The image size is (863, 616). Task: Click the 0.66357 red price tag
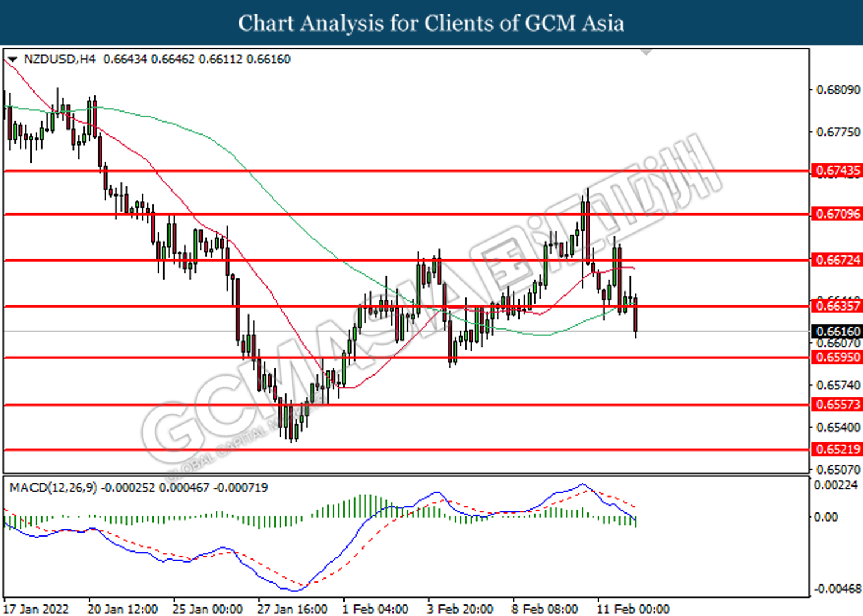pos(838,306)
